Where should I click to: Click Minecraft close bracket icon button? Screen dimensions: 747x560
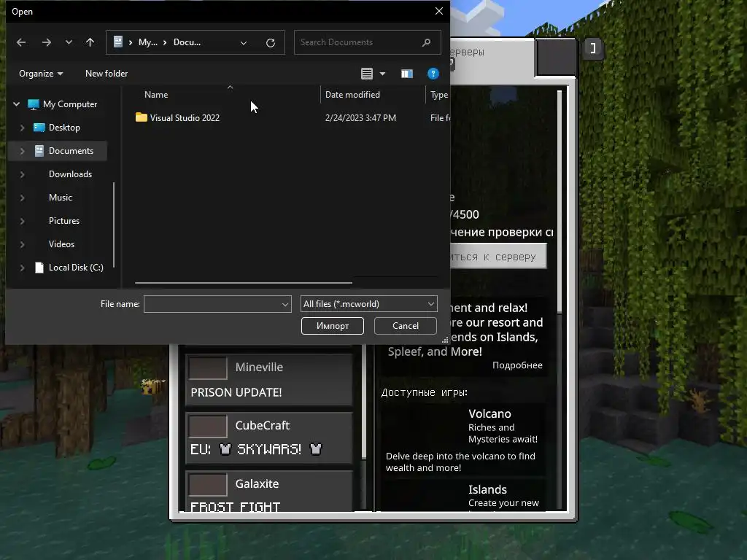coord(593,48)
